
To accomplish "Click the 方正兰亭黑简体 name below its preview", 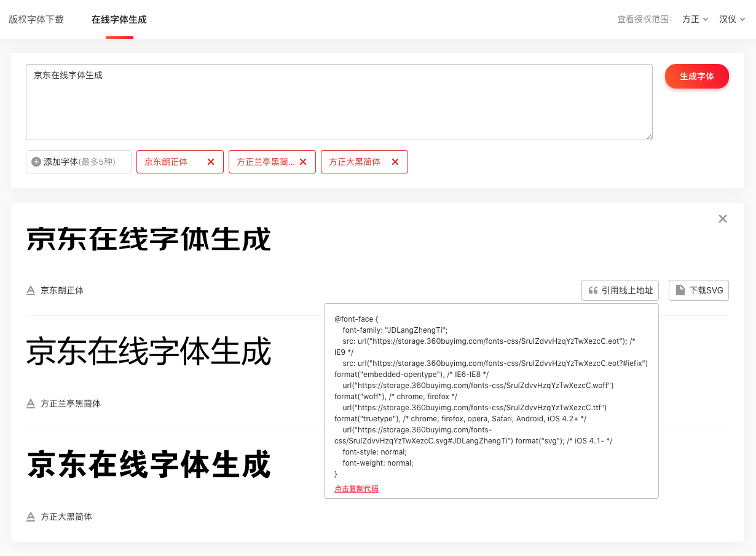I will [x=71, y=403].
